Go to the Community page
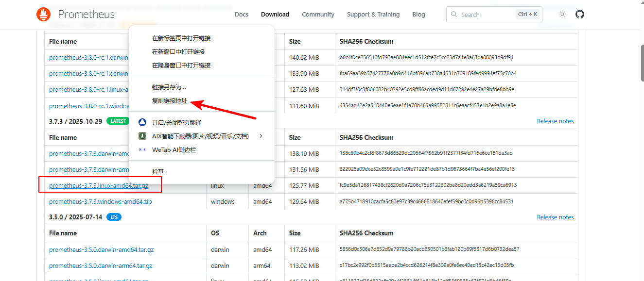The width and height of the screenshot is (644, 281). click(318, 15)
